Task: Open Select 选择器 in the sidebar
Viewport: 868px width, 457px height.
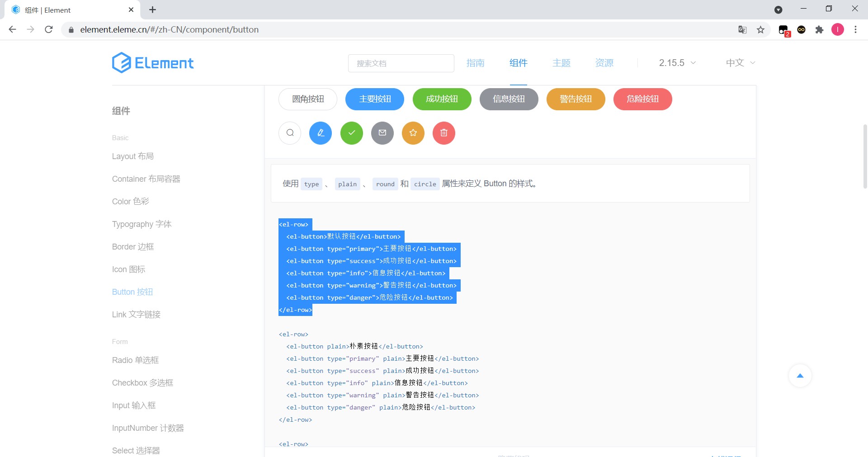Action: coord(136,451)
